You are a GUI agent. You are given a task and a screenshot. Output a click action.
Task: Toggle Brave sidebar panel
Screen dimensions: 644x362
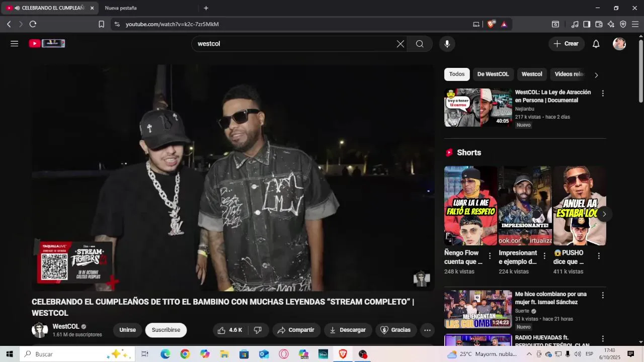tap(587, 24)
